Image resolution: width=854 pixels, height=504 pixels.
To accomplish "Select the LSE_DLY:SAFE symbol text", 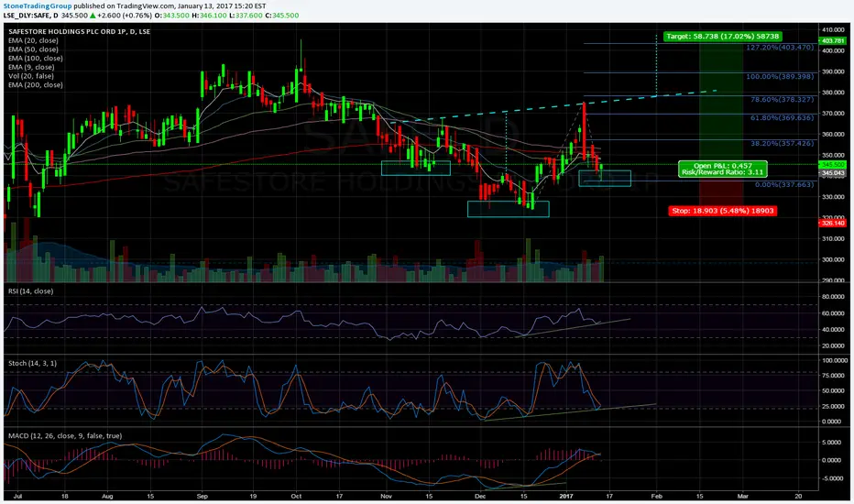I will pos(27,16).
